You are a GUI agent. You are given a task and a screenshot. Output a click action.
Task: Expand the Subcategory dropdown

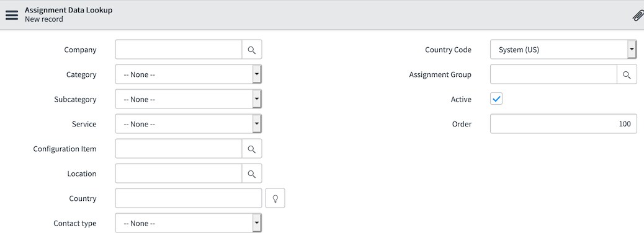[x=188, y=99]
